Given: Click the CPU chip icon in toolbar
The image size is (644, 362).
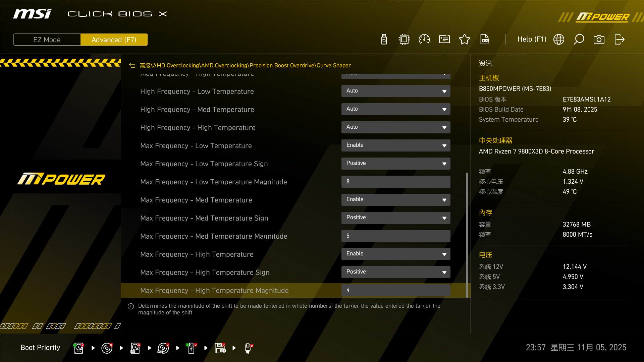Looking at the screenshot, I should point(404,40).
